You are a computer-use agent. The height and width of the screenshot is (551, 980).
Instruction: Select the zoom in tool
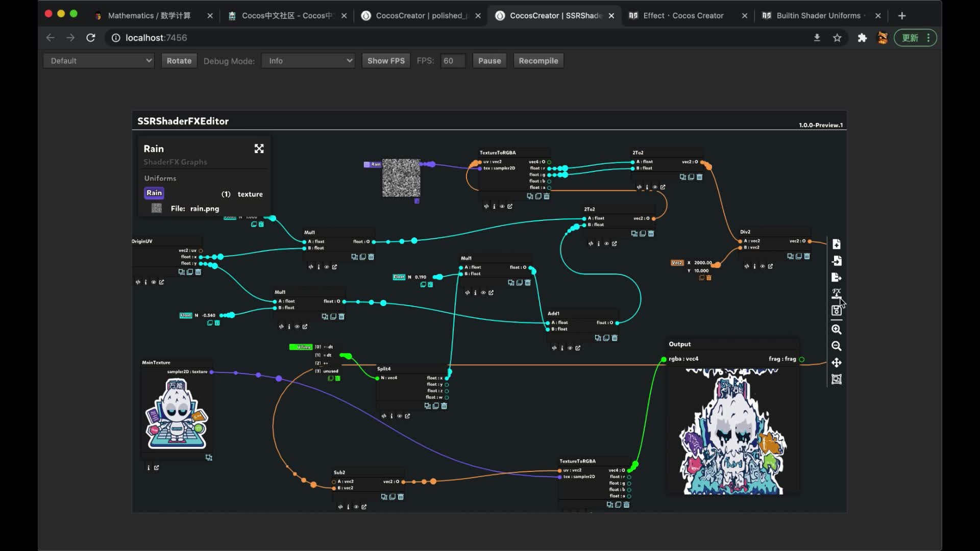coord(837,330)
